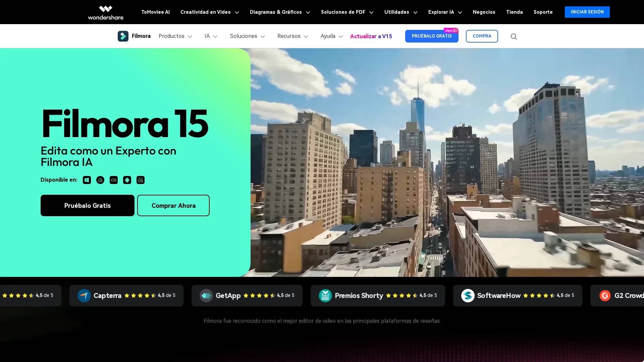The height and width of the screenshot is (362, 644).
Task: Select the macOS platform icon
Action: 100,180
